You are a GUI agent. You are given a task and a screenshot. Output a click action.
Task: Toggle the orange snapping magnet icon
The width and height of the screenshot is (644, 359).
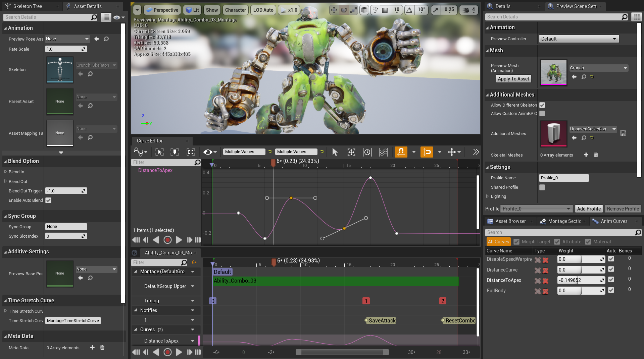click(x=401, y=152)
